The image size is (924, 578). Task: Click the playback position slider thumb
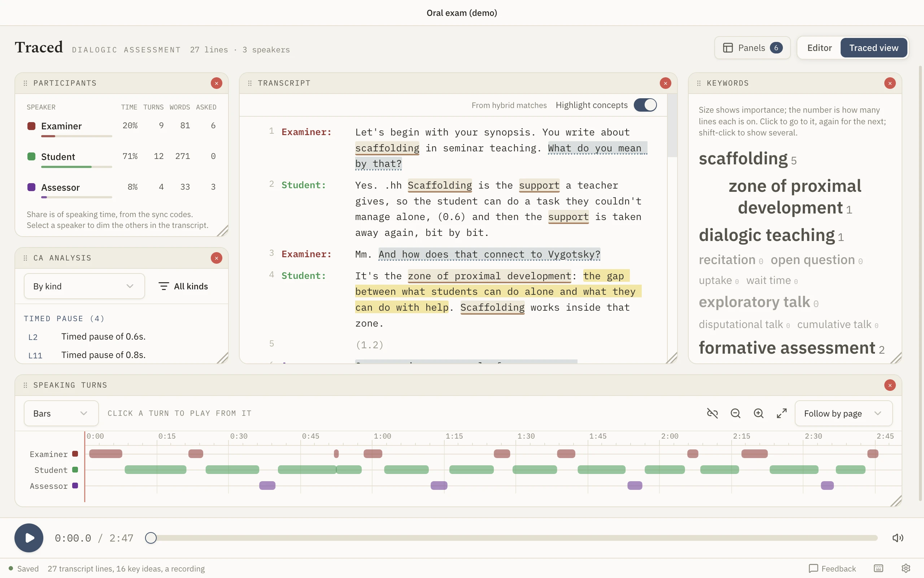coord(151,538)
